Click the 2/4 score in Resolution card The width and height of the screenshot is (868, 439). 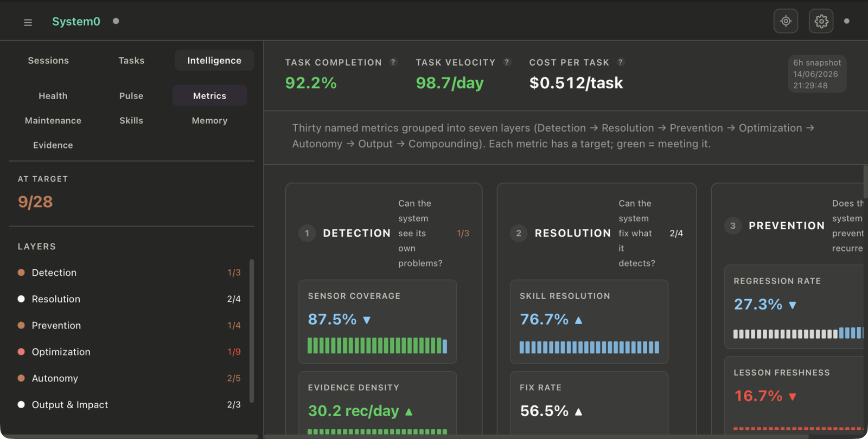[x=676, y=233]
